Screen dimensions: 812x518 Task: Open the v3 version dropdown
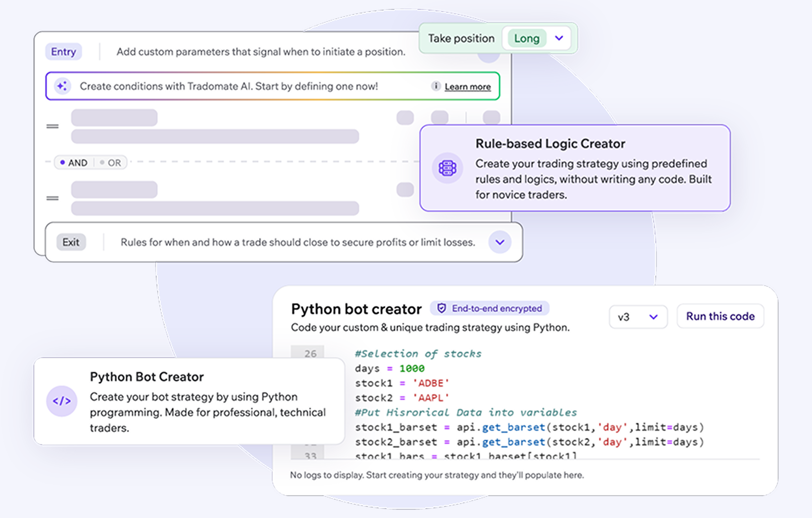638,317
